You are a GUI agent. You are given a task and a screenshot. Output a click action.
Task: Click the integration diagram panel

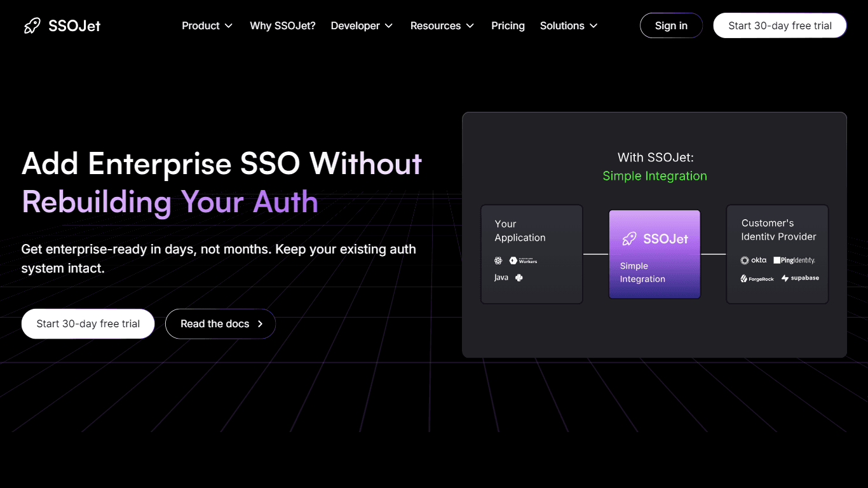click(654, 235)
